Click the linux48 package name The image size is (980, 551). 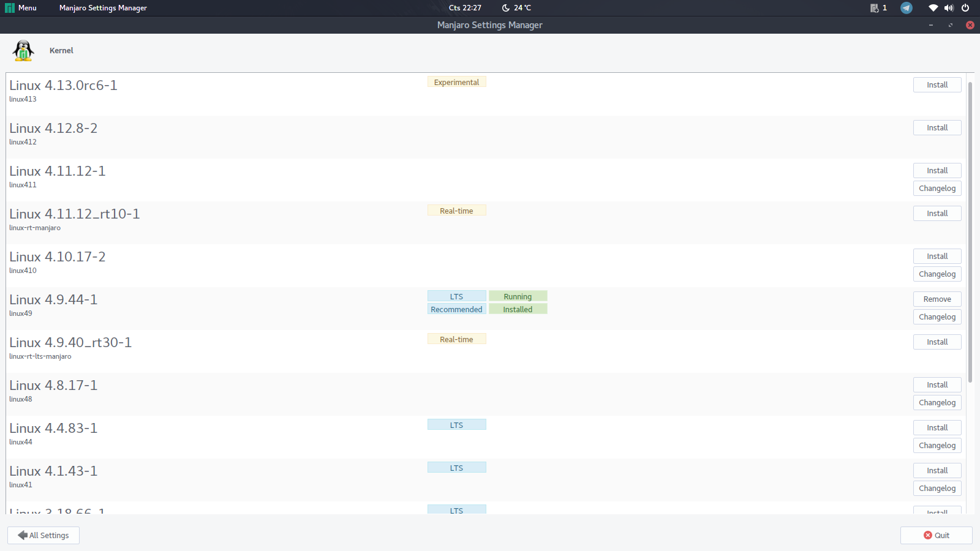pos(21,399)
